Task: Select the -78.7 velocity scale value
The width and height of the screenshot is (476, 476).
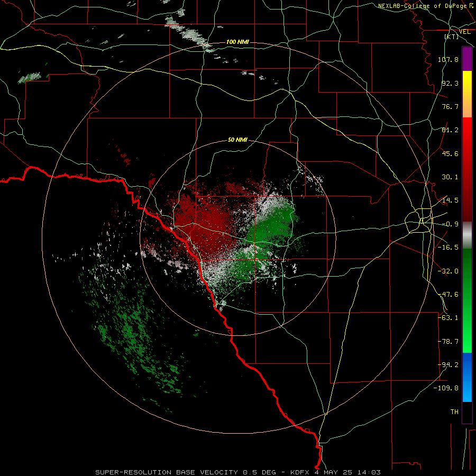Action: (448, 342)
